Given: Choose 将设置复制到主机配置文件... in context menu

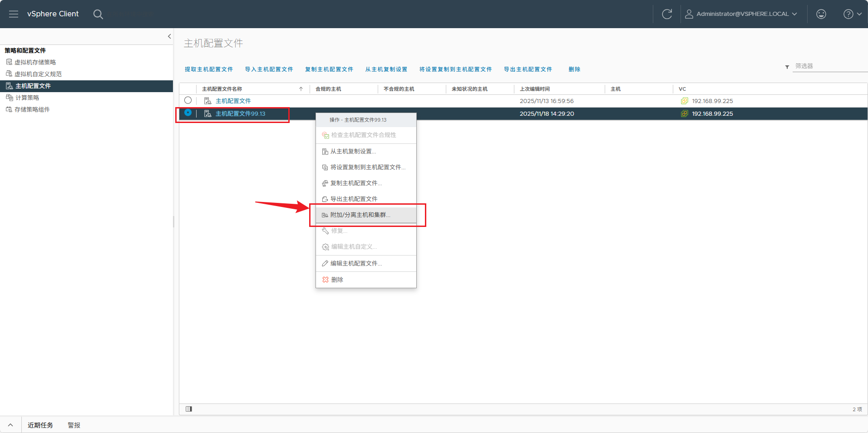Looking at the screenshot, I should [x=366, y=167].
